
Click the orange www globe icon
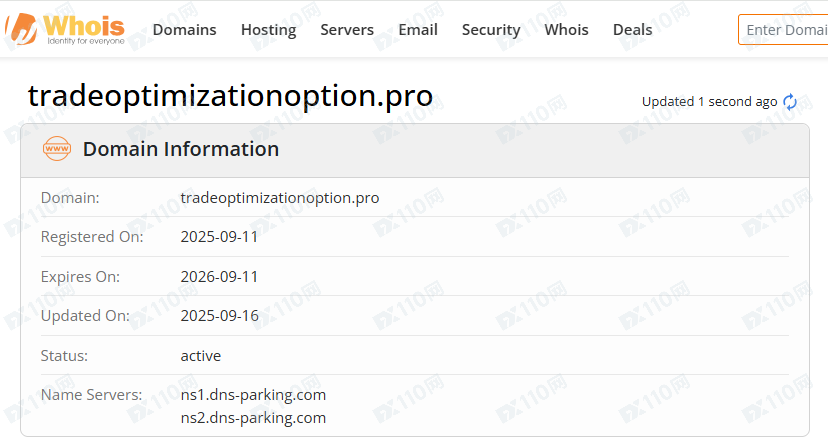coord(57,149)
